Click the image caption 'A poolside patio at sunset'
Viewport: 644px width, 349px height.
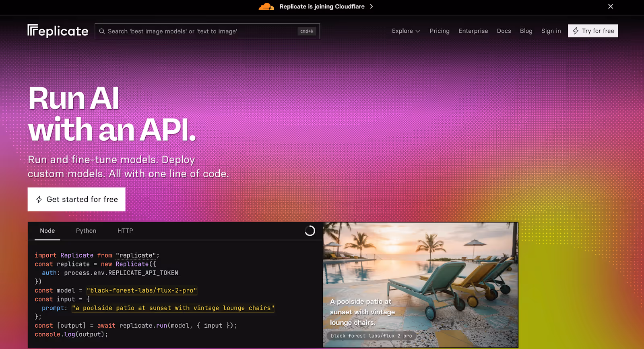tap(362, 312)
